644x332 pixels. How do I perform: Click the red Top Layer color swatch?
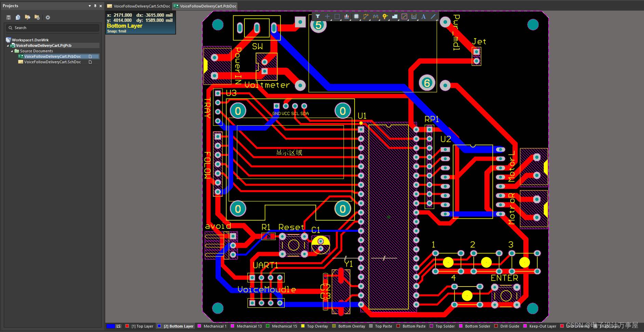(127, 326)
